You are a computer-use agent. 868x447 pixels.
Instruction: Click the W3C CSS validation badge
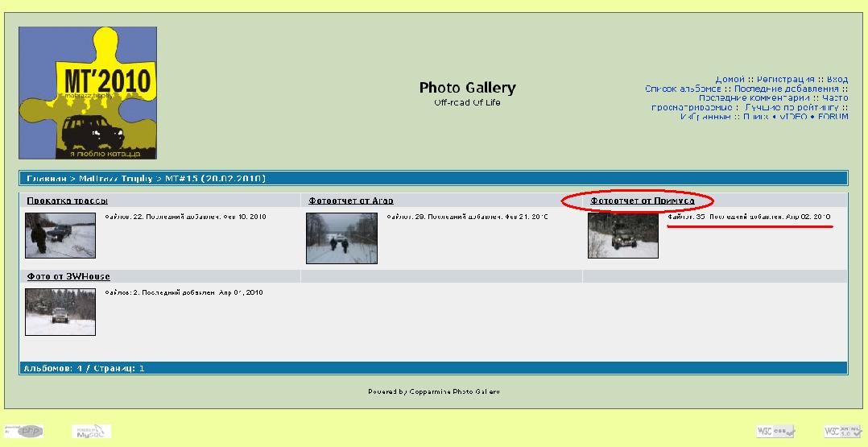click(x=775, y=432)
